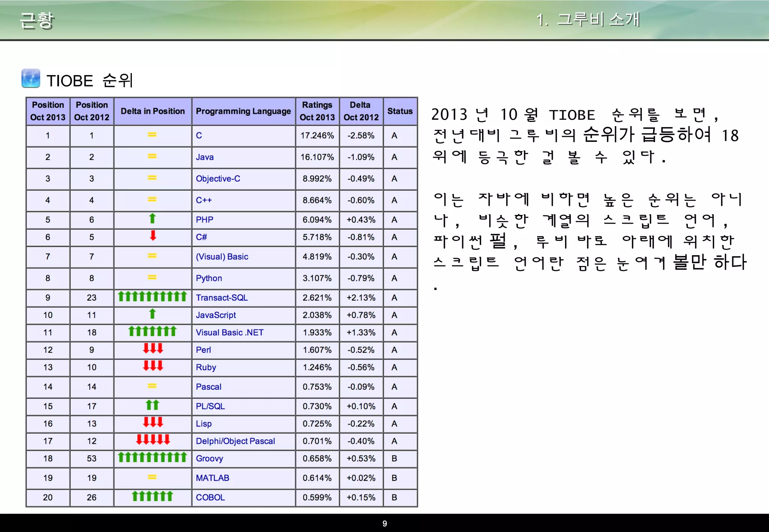Open the C language link
The image size is (769, 532).
[x=199, y=135]
